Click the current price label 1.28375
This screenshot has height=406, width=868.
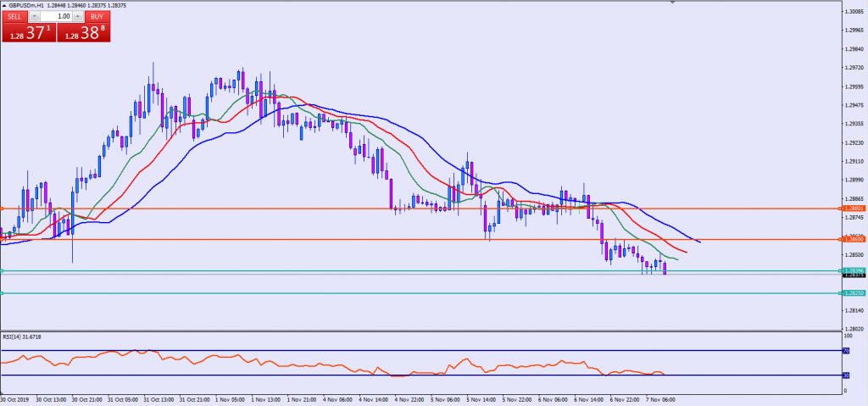click(x=854, y=275)
